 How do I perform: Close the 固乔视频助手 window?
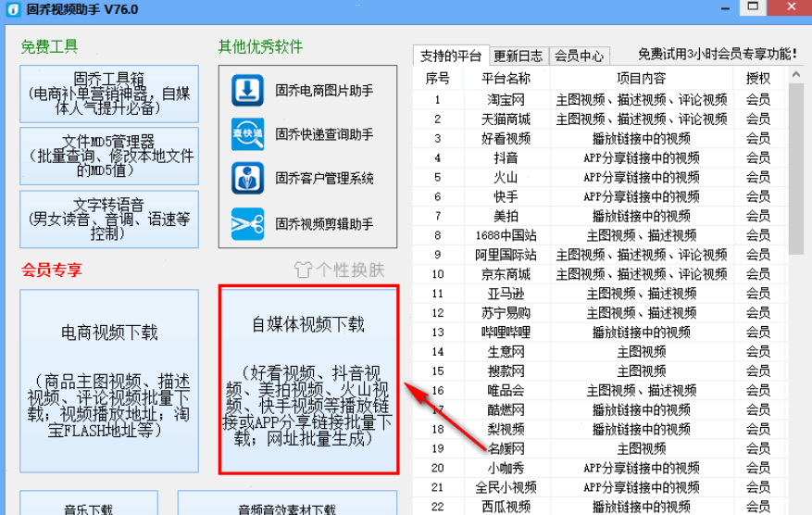791,6
